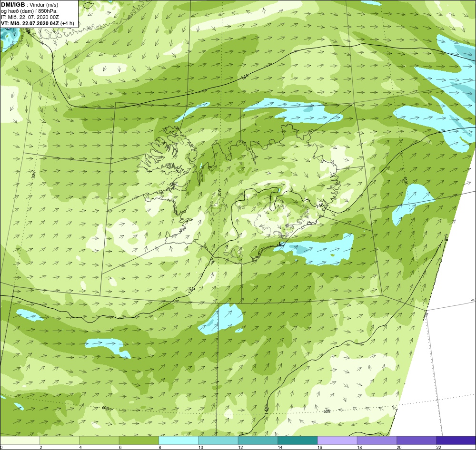This screenshot has width=476, height=450.
Task: Click the 'VT: Mið. 22.07.2020 04Z' valid time
Action: click(x=30, y=23)
